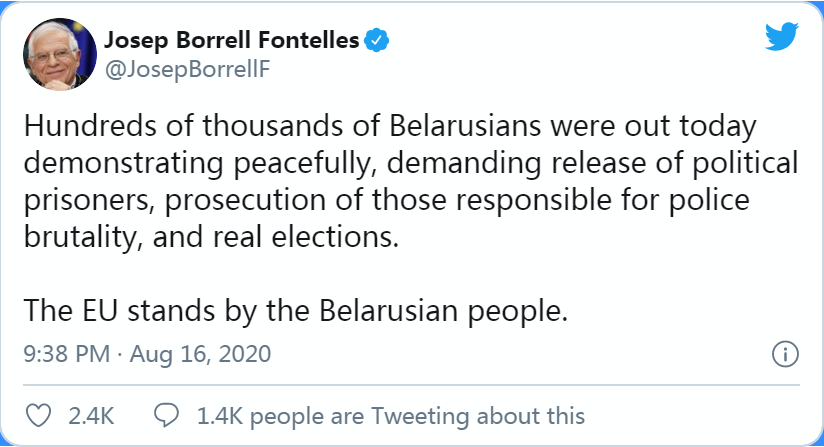Open the tweet info circle icon

point(786,355)
